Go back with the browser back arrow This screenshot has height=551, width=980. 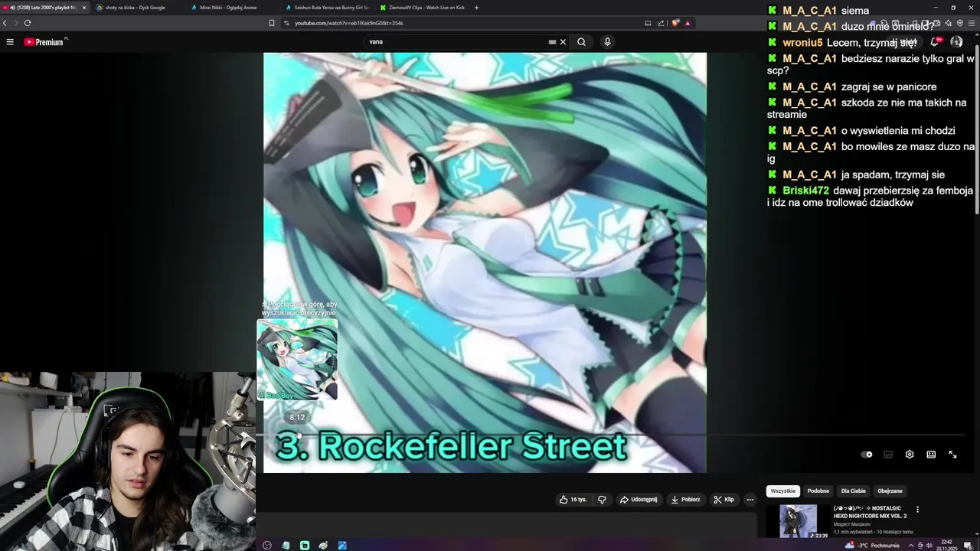point(5,23)
